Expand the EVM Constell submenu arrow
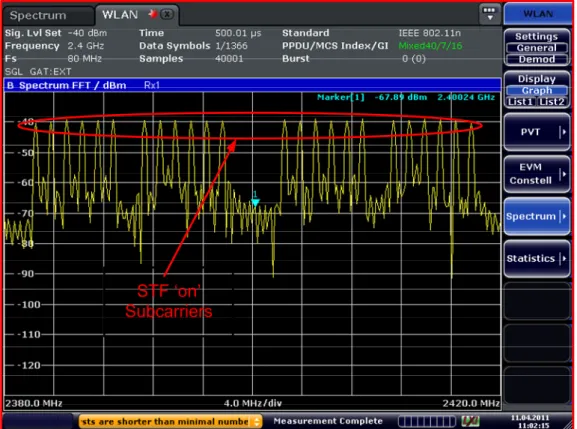The height and width of the screenshot is (429, 577). pos(563,174)
